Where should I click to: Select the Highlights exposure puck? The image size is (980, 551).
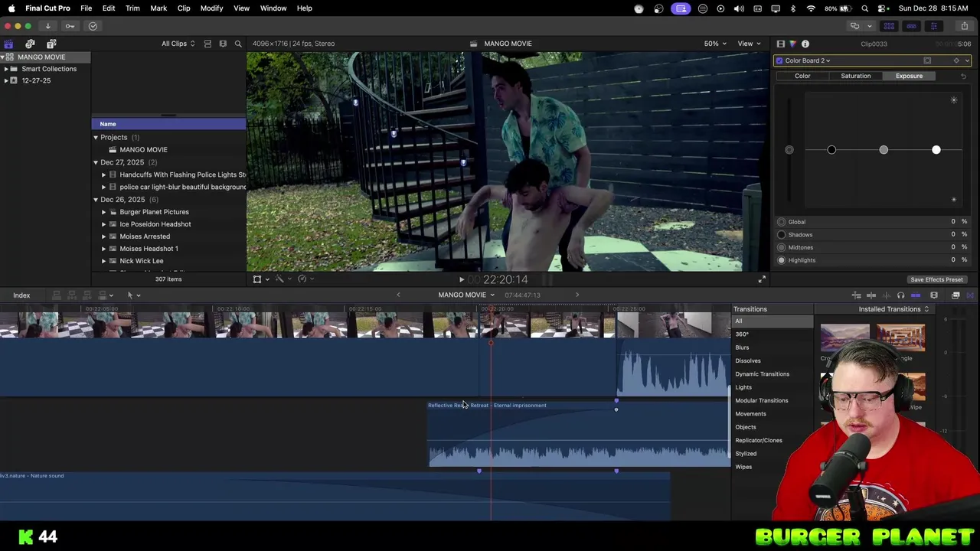(x=936, y=150)
